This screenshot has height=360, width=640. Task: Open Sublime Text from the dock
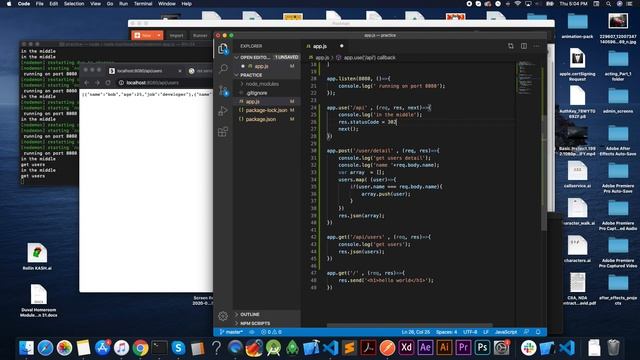click(349, 348)
